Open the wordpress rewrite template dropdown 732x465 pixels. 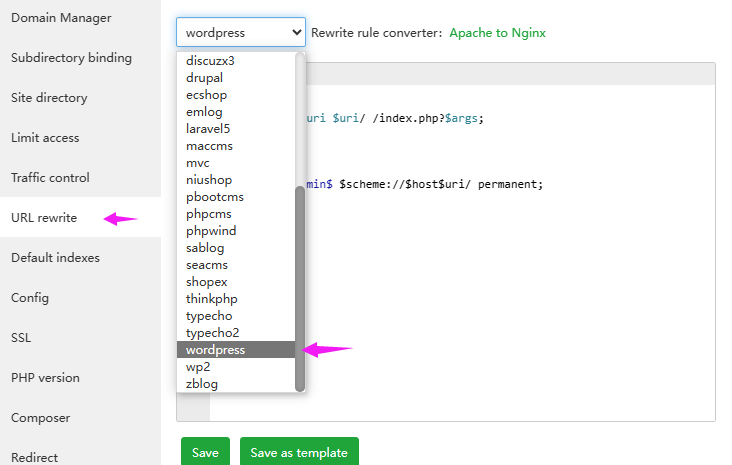pyautogui.click(x=241, y=32)
